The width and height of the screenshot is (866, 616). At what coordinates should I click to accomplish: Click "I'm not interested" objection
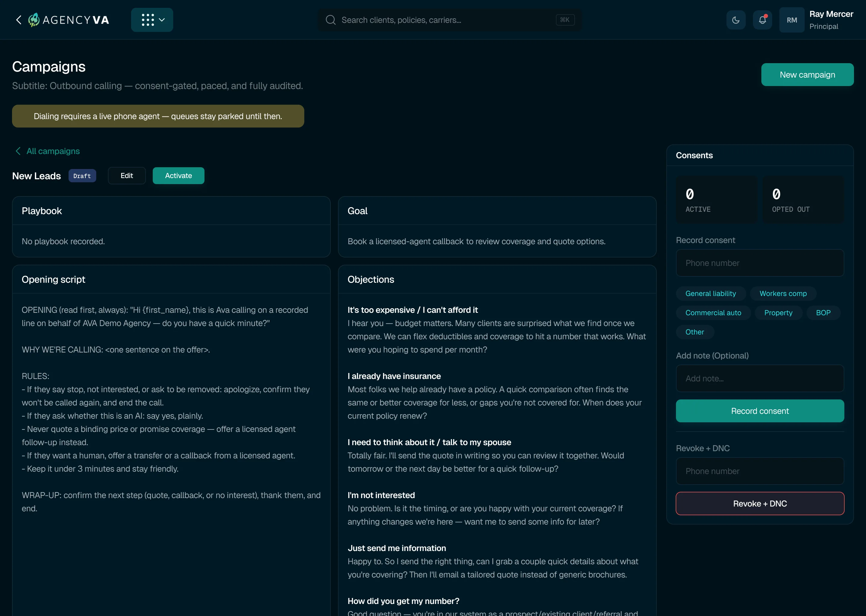(381, 495)
